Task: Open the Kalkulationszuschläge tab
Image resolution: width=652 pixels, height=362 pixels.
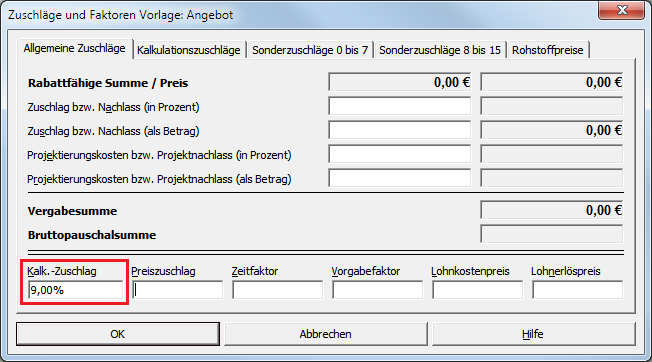Action: tap(189, 50)
